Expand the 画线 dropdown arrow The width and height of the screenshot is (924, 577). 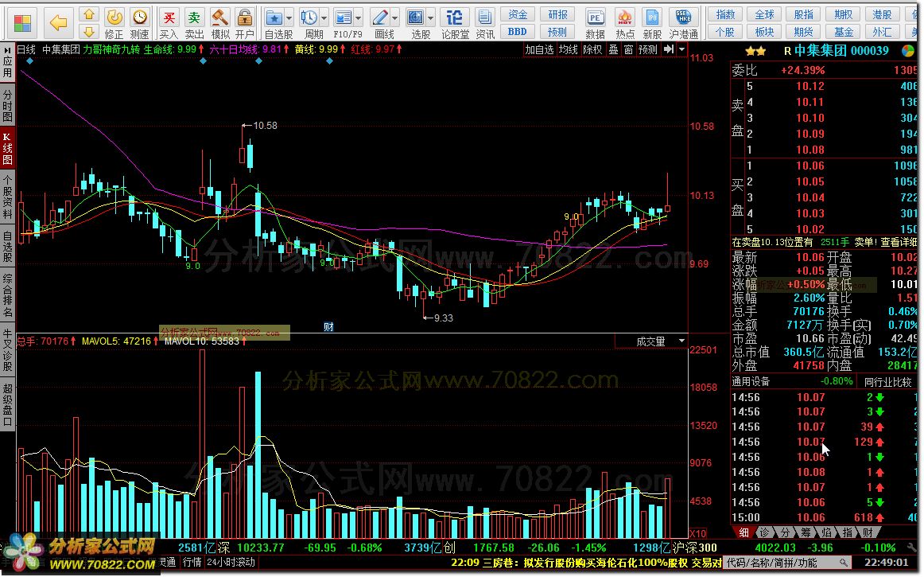[x=395, y=18]
